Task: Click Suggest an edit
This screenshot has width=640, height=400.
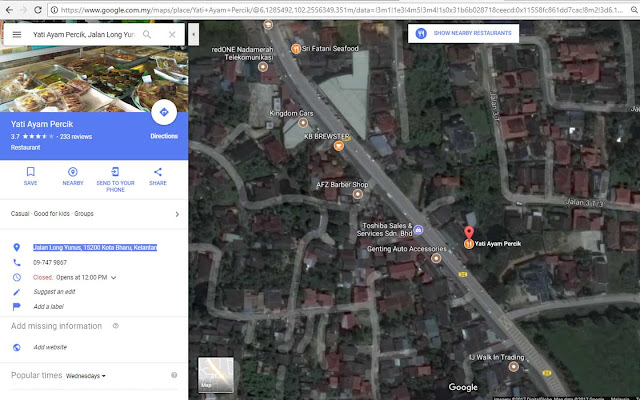Action: click(x=54, y=292)
